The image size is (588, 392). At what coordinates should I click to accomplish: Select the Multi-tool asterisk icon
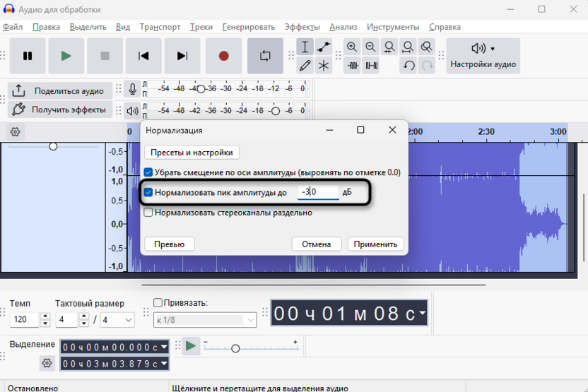[324, 66]
